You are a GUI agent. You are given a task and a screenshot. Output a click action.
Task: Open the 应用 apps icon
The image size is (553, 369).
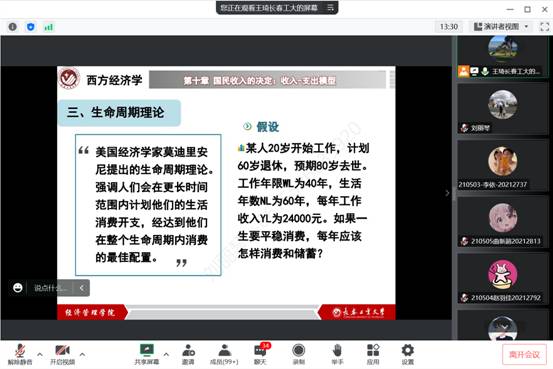[373, 354]
